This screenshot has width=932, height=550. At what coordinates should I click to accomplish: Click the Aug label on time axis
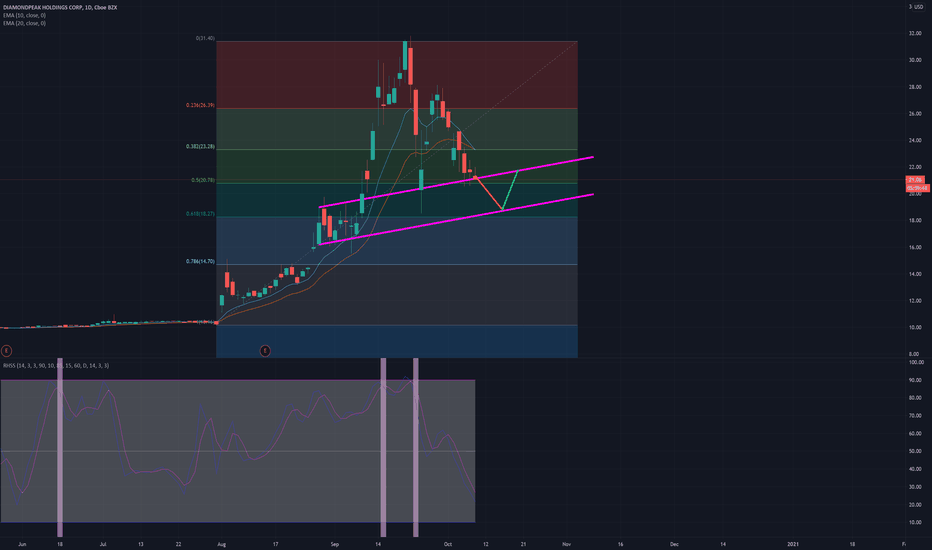[222, 544]
